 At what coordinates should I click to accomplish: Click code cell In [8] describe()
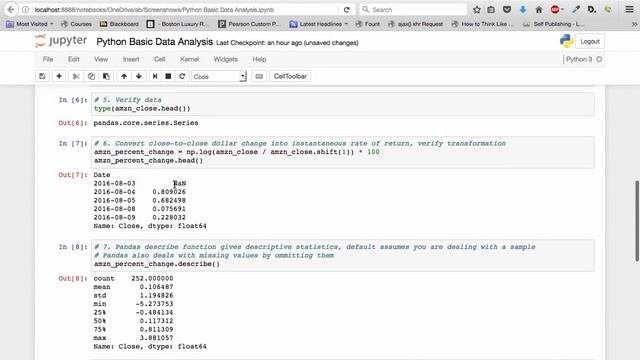(343, 256)
